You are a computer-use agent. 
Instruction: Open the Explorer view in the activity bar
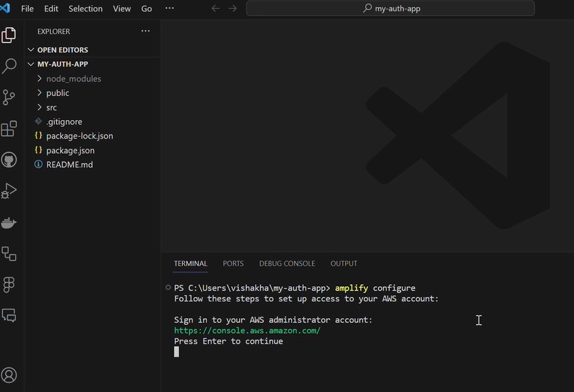pos(9,35)
